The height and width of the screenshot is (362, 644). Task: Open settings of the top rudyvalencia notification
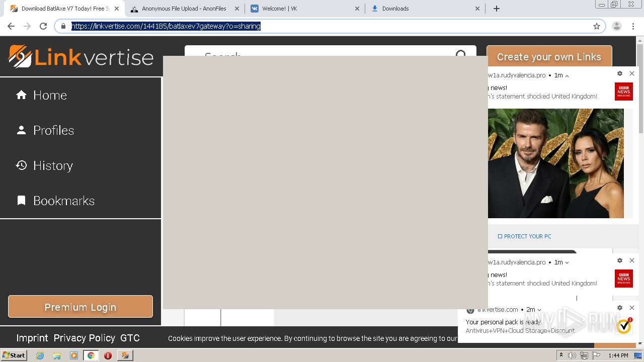point(620,73)
